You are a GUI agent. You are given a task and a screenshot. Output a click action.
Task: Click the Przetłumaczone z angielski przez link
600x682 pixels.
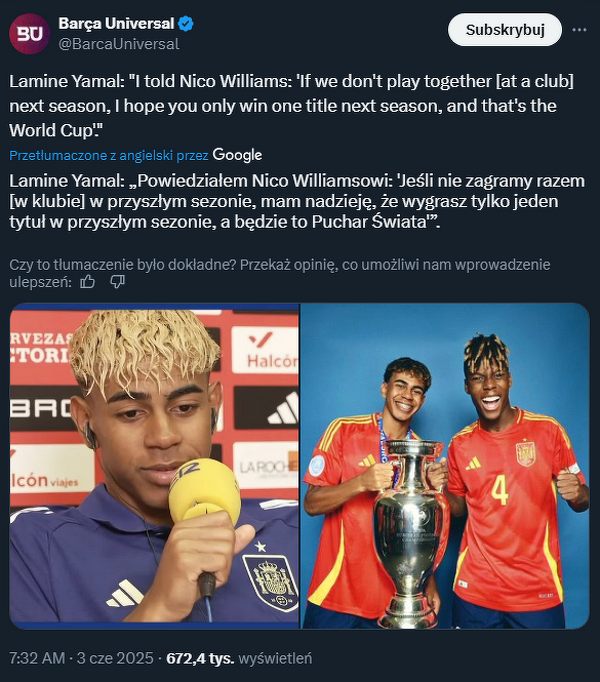click(109, 155)
